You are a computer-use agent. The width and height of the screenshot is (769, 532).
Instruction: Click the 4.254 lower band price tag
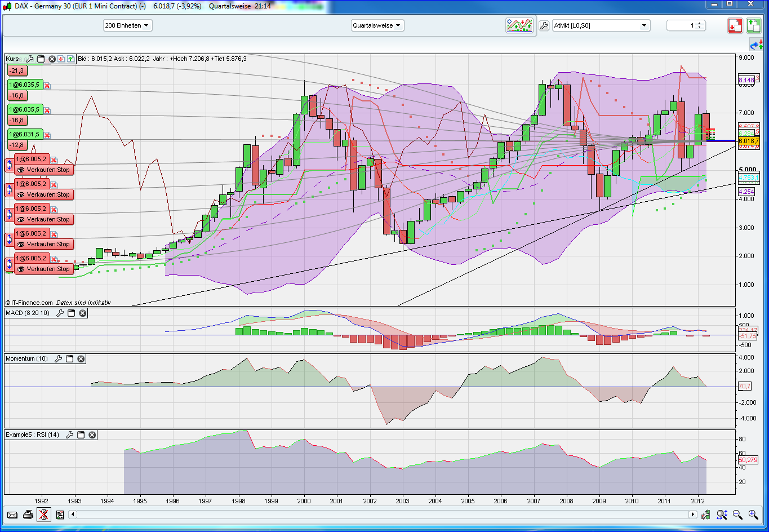click(x=746, y=192)
